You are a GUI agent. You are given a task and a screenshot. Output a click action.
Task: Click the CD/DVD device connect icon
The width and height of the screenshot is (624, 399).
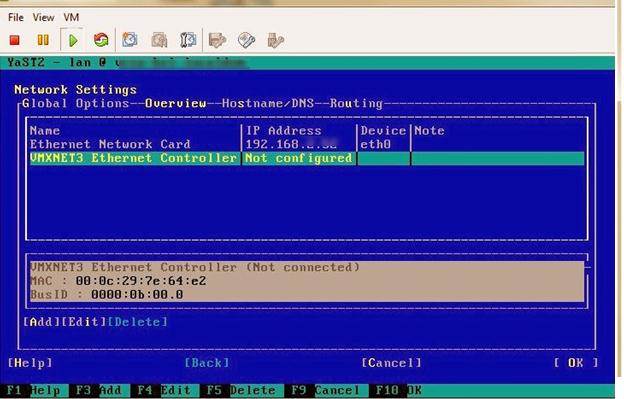click(246, 40)
